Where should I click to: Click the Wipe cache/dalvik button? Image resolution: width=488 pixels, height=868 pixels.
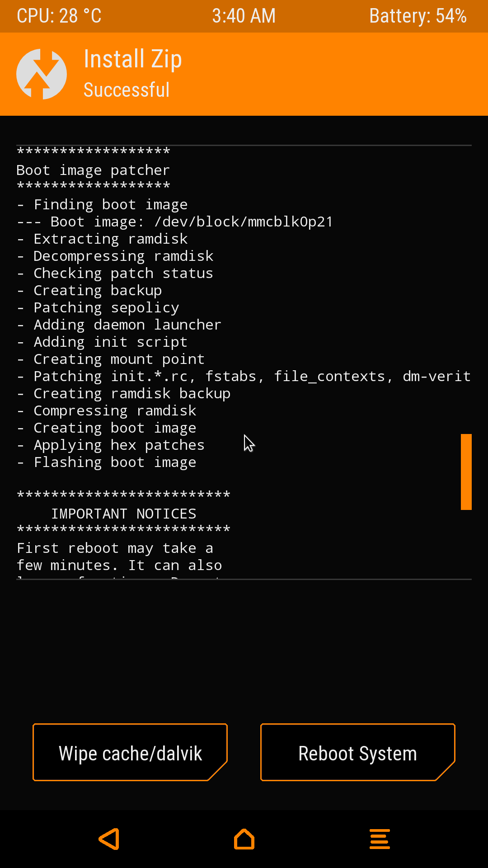tap(130, 752)
